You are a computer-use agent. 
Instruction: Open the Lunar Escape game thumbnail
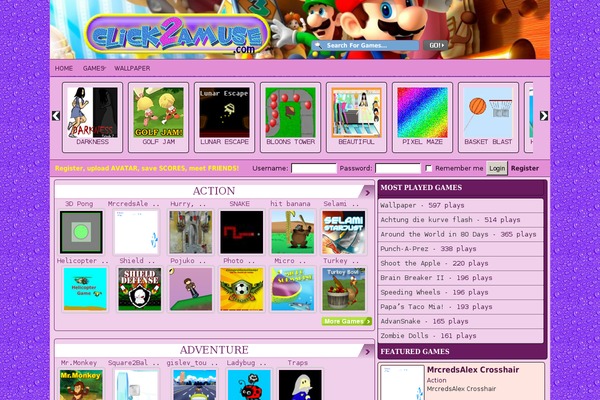click(x=224, y=113)
